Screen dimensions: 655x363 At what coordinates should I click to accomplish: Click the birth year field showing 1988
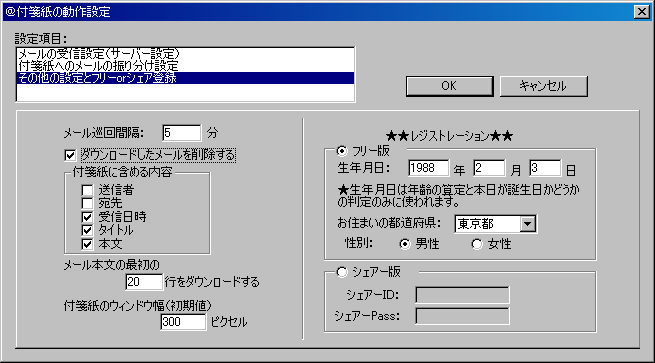429,168
